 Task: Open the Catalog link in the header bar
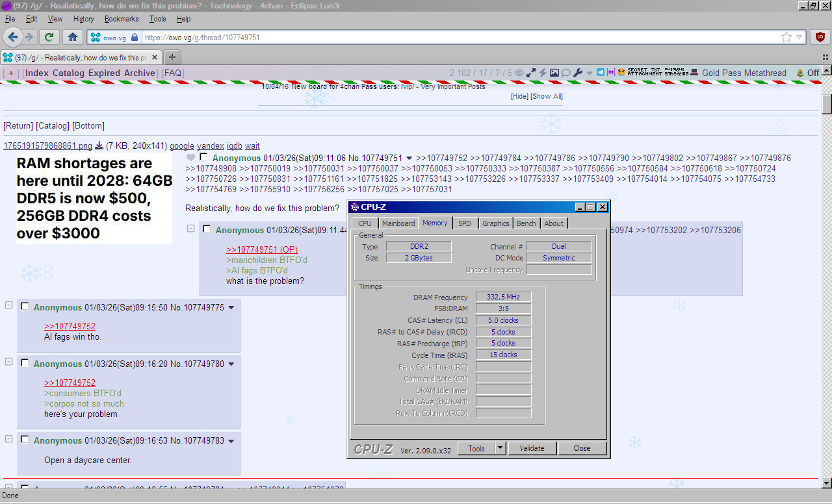coord(68,73)
